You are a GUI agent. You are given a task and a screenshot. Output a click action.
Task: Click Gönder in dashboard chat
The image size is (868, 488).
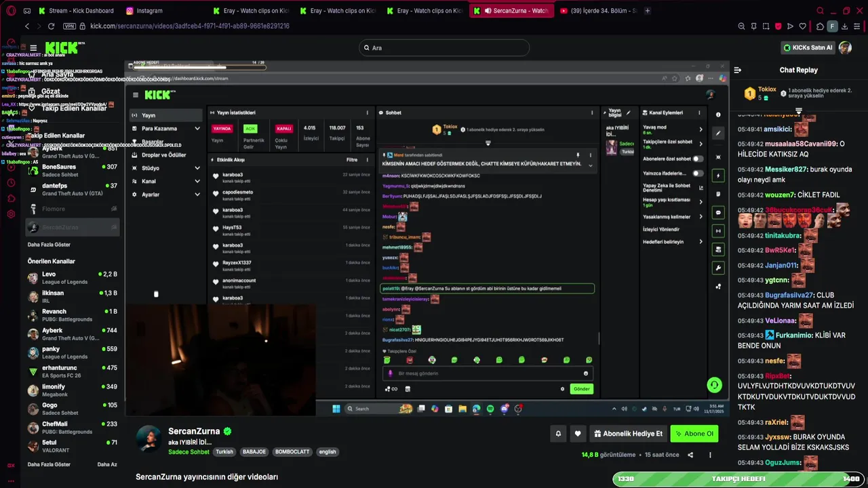[582, 389]
